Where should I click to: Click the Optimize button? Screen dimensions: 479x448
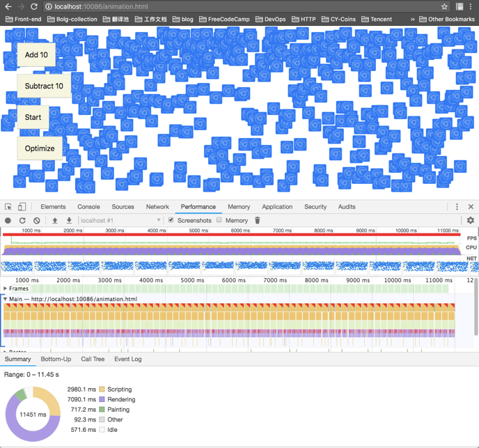(x=40, y=148)
